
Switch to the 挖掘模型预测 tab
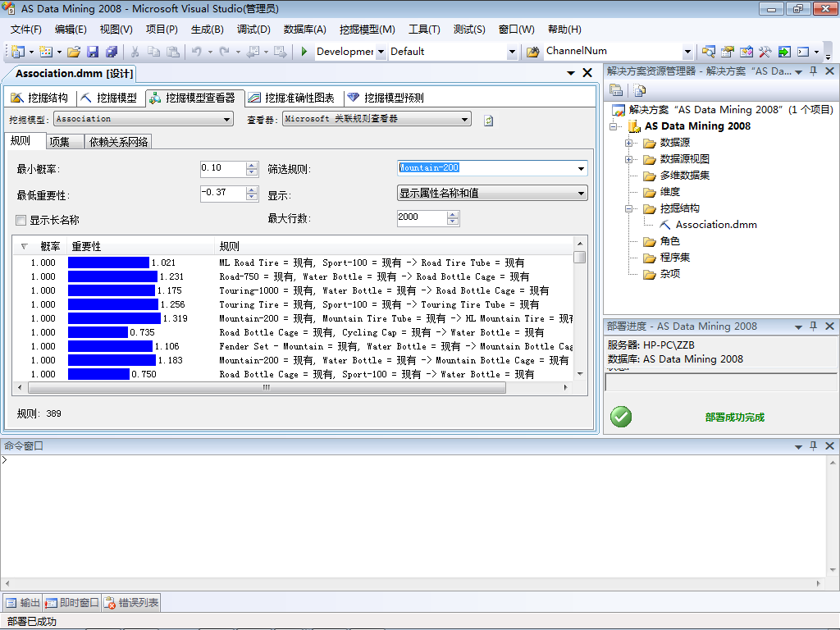click(x=386, y=98)
